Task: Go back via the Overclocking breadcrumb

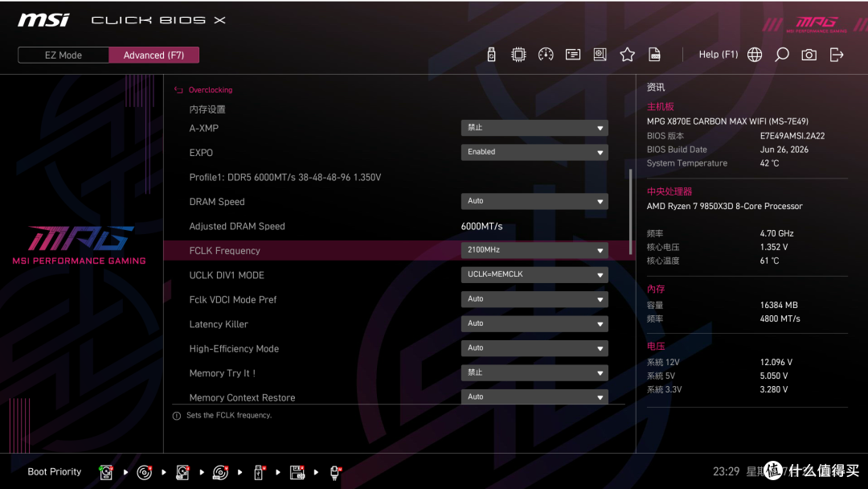Action: 211,90
